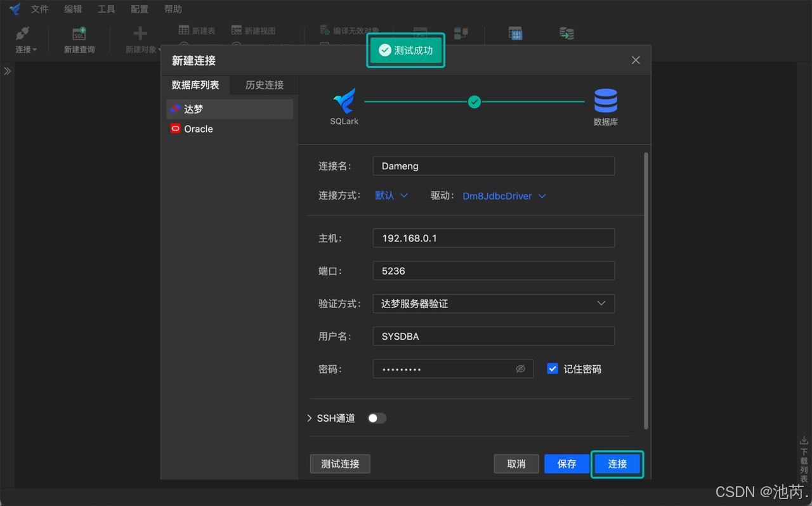The image size is (812, 506).
Task: Click the blue 连接 button in the dialog
Action: pos(617,464)
